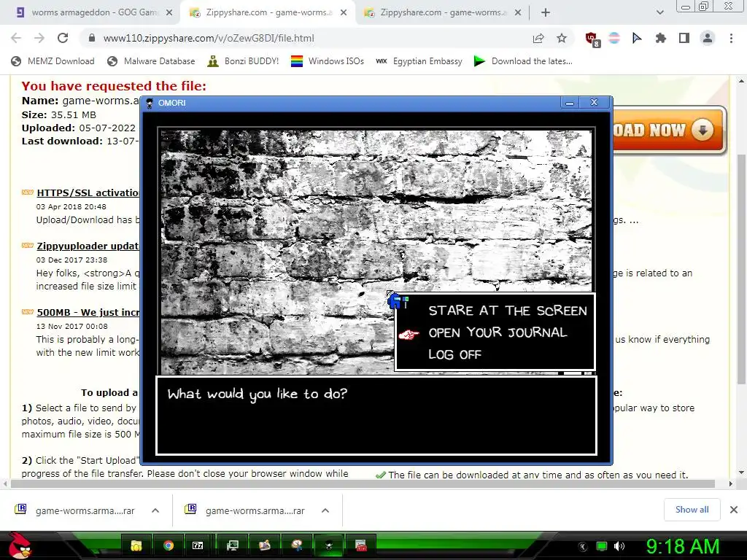Expand options for first downloaded rar file
This screenshot has width=747, height=560.
[x=155, y=510]
